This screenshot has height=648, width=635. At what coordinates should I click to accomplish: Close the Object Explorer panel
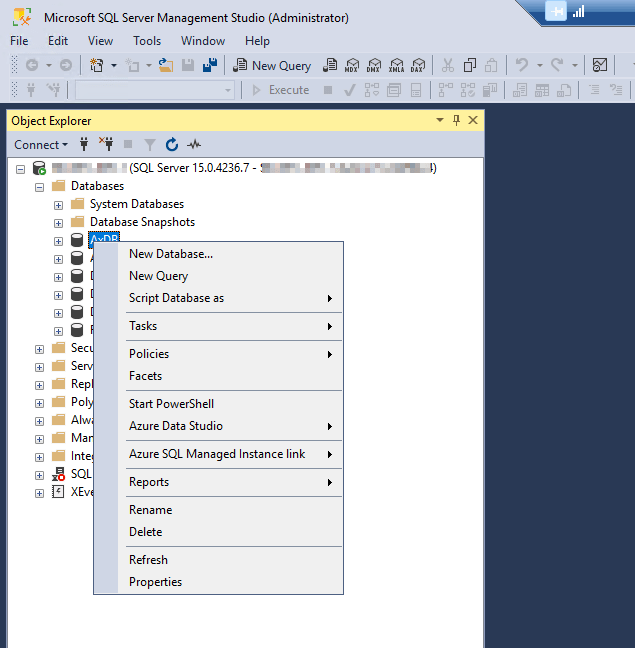click(x=473, y=120)
